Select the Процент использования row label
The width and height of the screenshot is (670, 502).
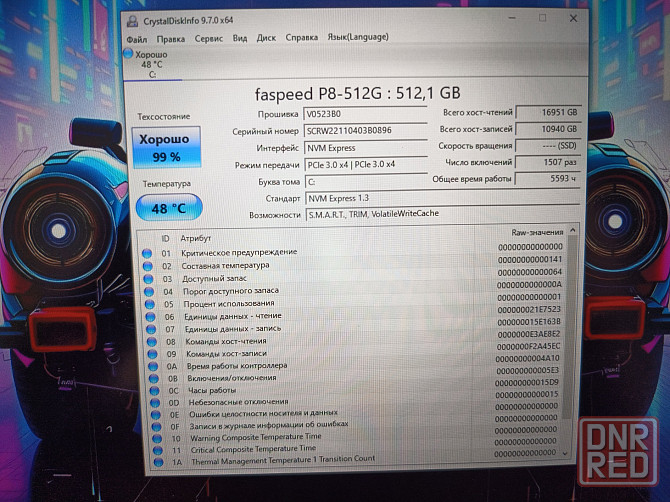229,304
